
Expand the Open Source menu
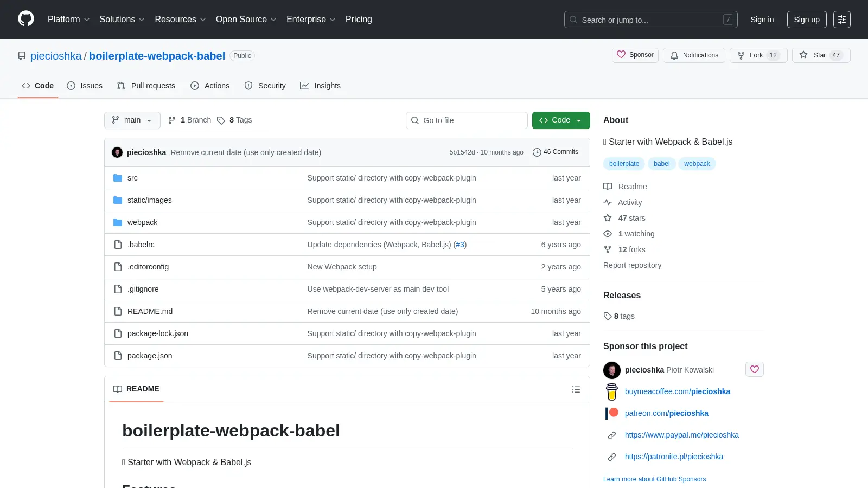[x=246, y=20]
